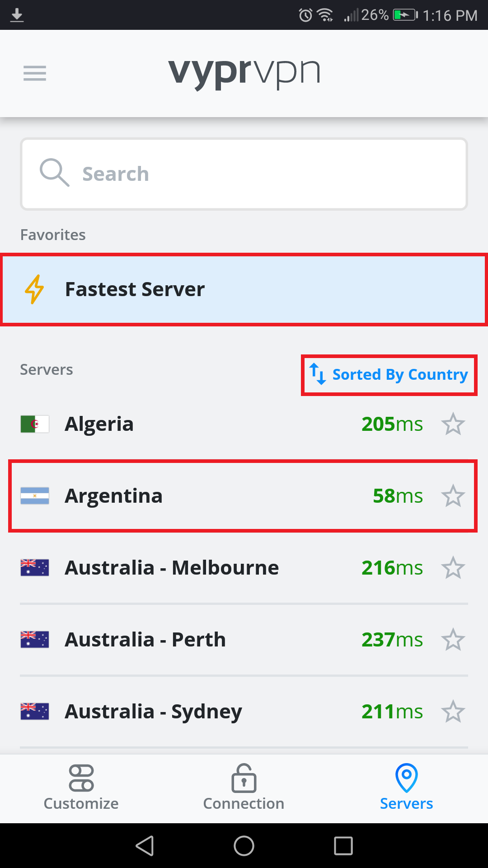Click the Argentina flag icon
The height and width of the screenshot is (868, 488).
click(x=34, y=495)
